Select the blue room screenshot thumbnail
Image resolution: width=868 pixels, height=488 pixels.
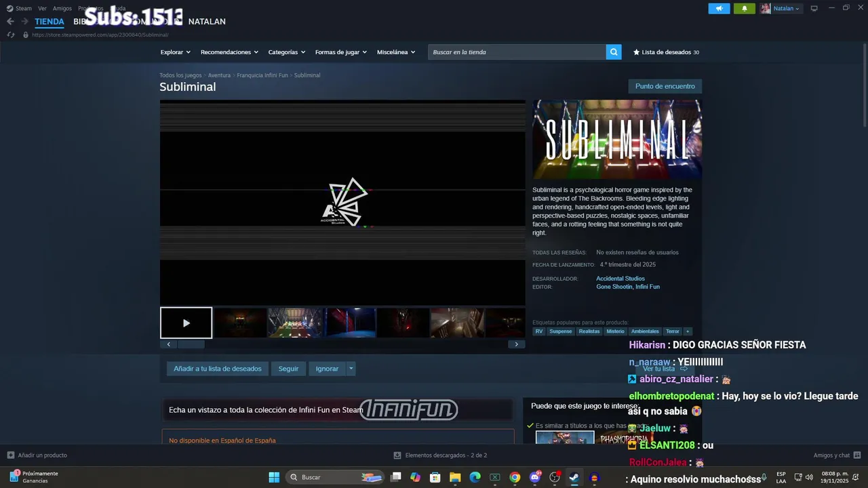pyautogui.click(x=350, y=323)
